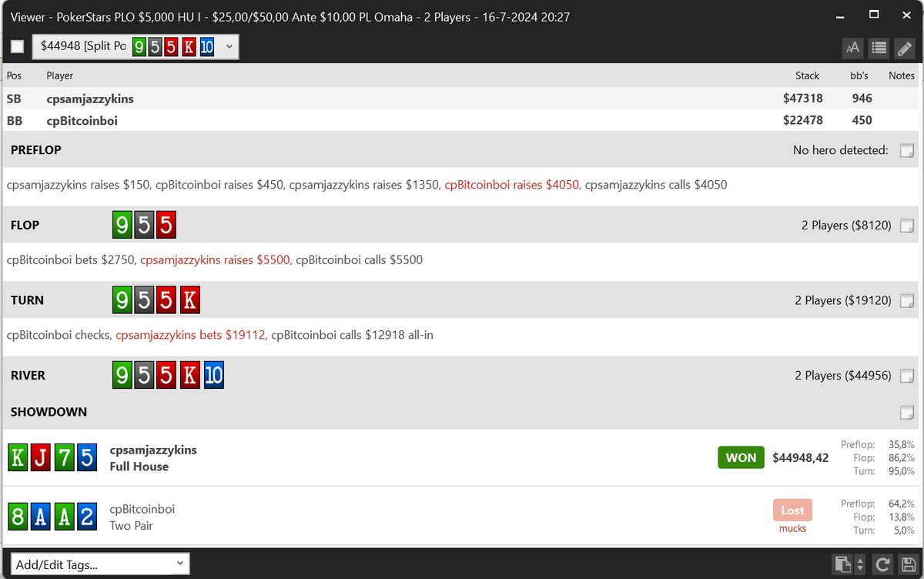This screenshot has width=924, height=579.
Task: Click the bb's column header
Action: (x=859, y=75)
